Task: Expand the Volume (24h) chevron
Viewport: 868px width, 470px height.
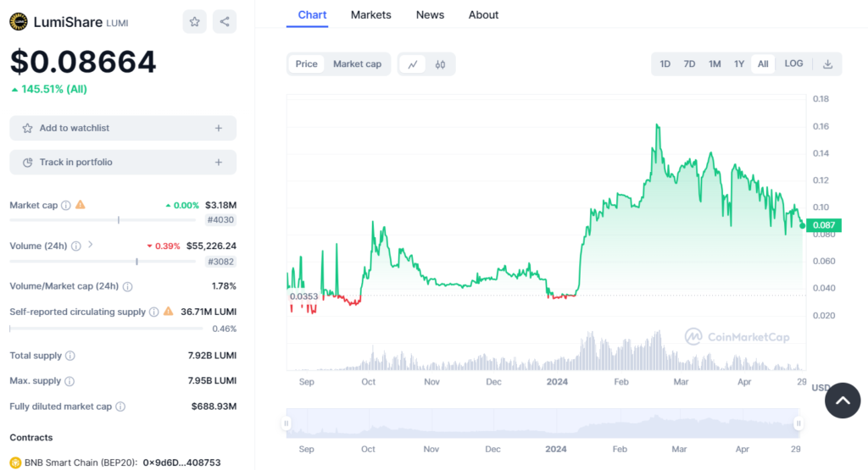Action: tap(91, 245)
